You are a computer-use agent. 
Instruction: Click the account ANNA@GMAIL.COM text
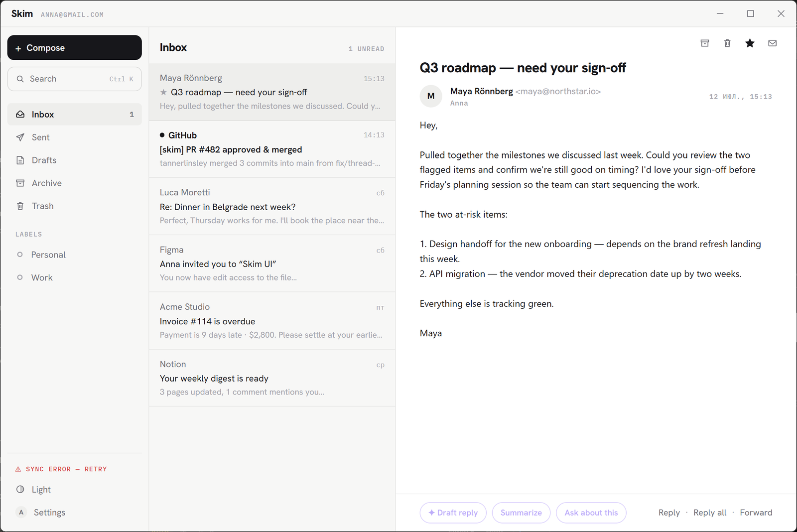(x=72, y=15)
